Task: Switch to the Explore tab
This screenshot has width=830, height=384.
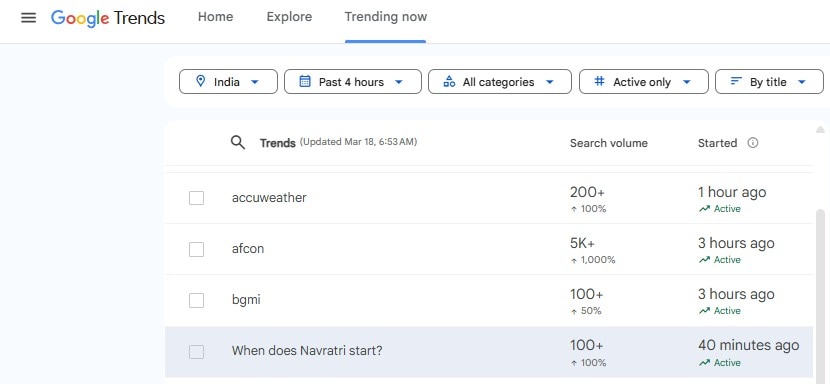Action: [289, 17]
